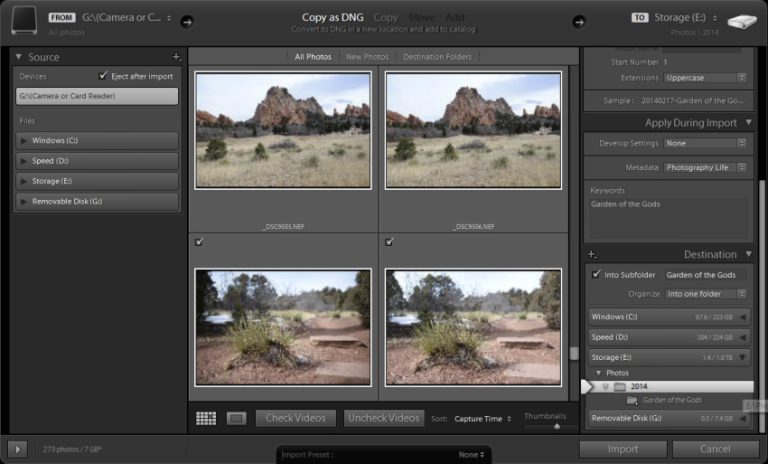
Task: Toggle Into Subfolder checkbox
Action: (x=596, y=274)
